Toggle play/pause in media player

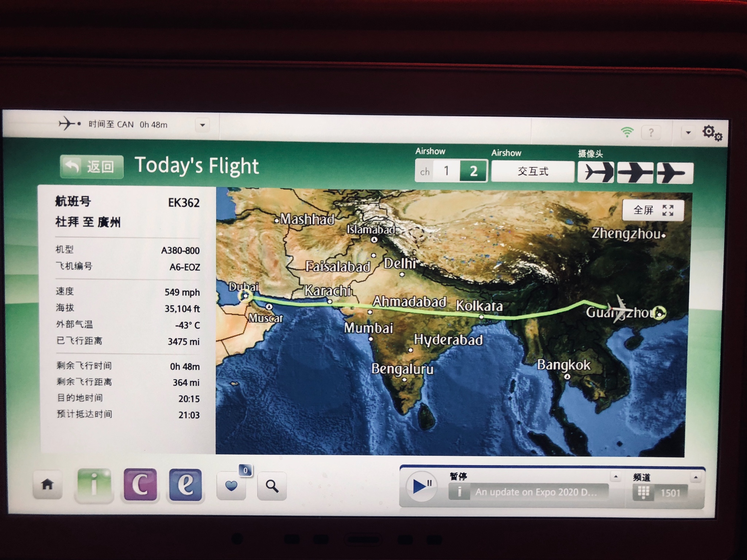[x=422, y=486]
